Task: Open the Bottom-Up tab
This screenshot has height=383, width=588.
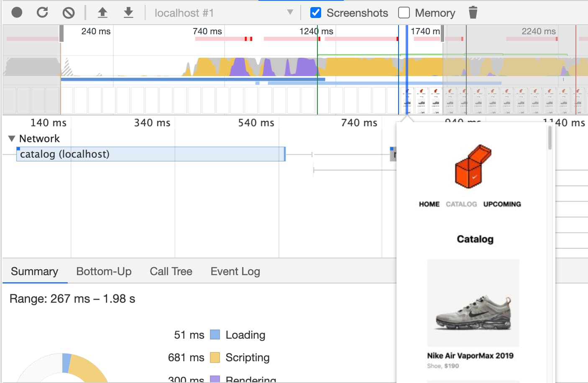Action: click(104, 271)
